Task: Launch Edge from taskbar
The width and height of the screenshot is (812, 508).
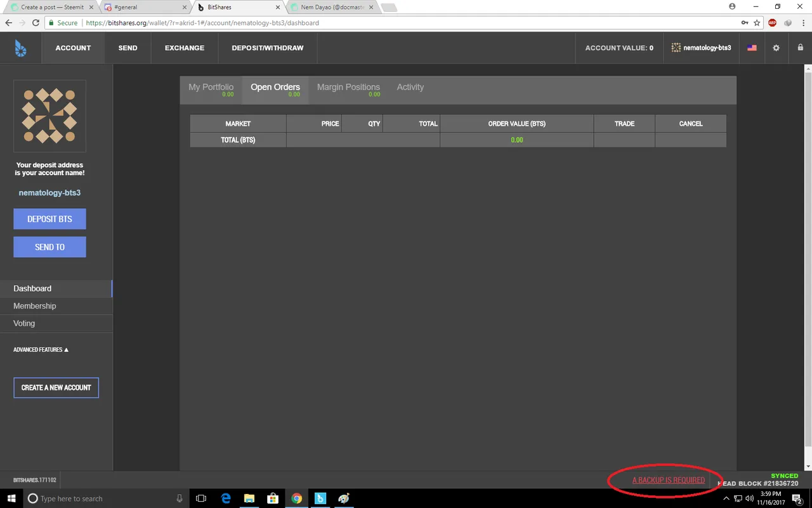Action: 226,498
